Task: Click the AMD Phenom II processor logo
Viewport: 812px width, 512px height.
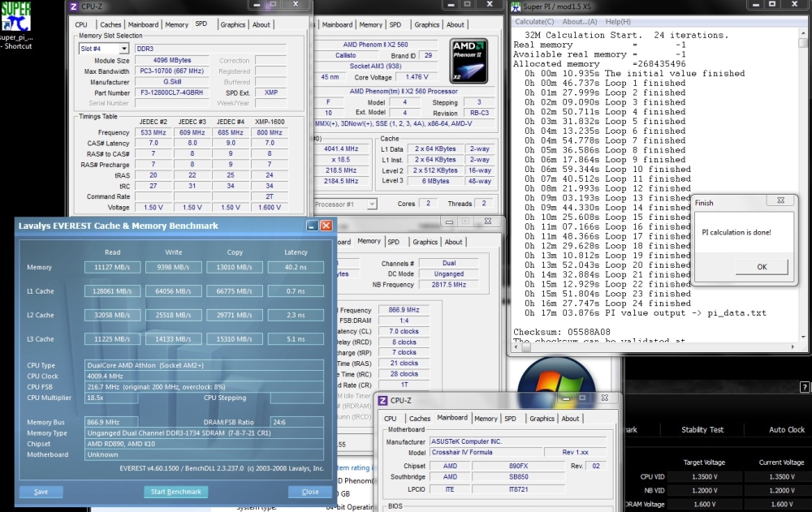Action: [469, 61]
